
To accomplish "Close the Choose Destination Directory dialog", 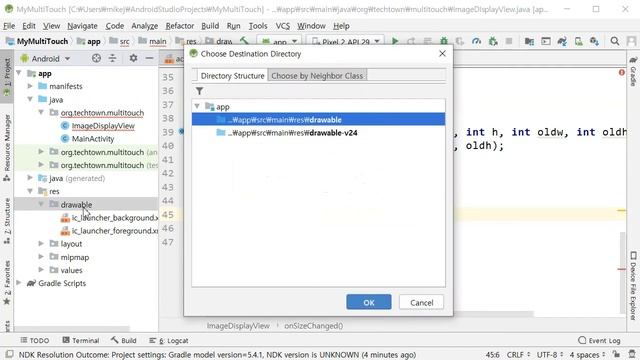I will click(442, 53).
